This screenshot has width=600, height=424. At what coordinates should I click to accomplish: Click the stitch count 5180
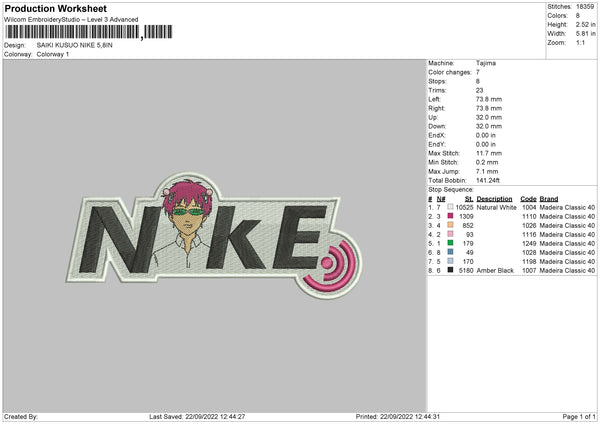[466, 271]
